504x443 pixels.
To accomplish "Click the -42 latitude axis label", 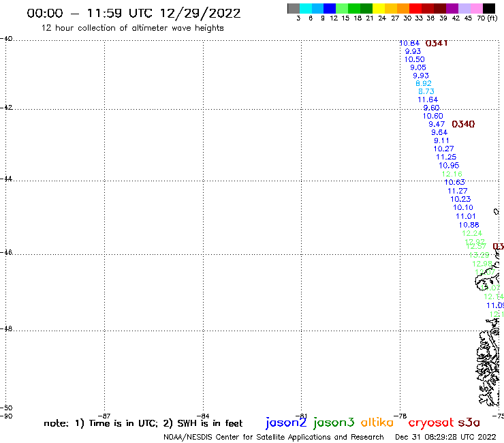I will 6,107.
